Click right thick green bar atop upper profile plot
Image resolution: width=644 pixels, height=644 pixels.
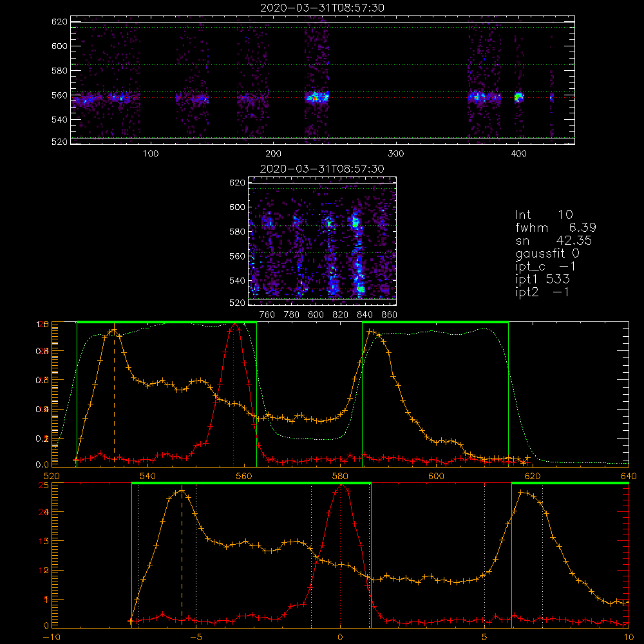click(435, 322)
